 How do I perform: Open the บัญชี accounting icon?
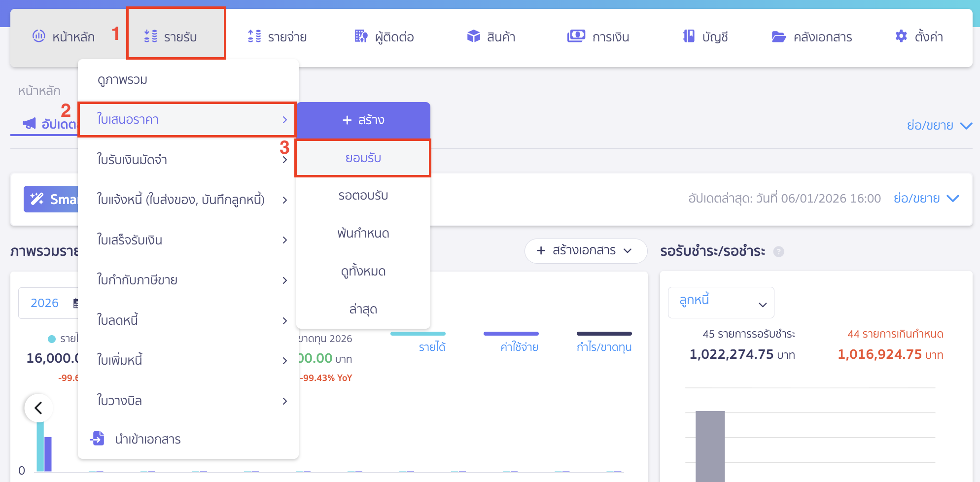[688, 36]
